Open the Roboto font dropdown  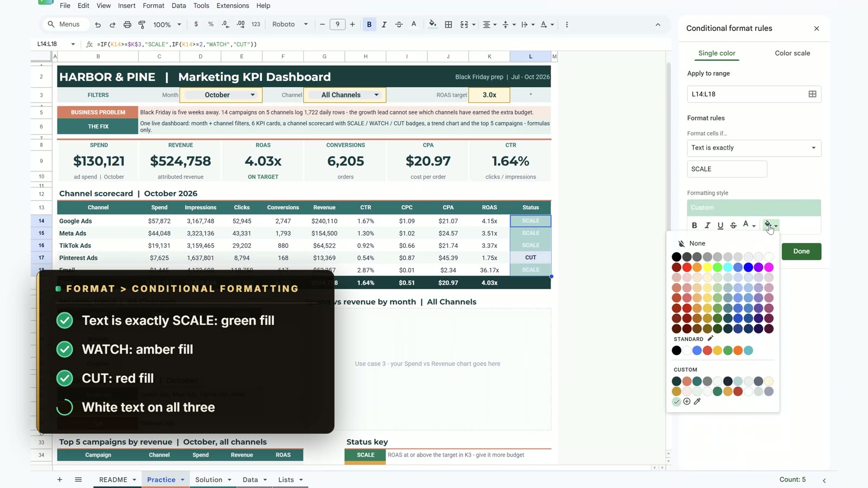[x=290, y=24]
